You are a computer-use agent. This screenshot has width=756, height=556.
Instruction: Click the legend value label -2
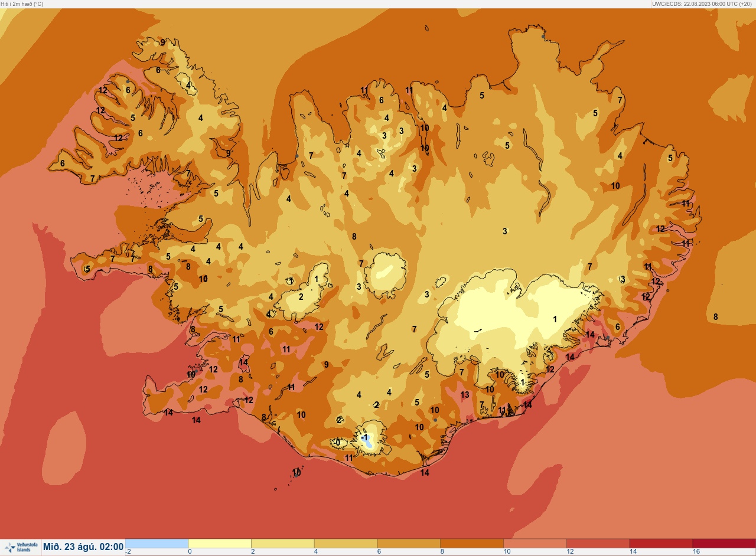[x=128, y=551]
